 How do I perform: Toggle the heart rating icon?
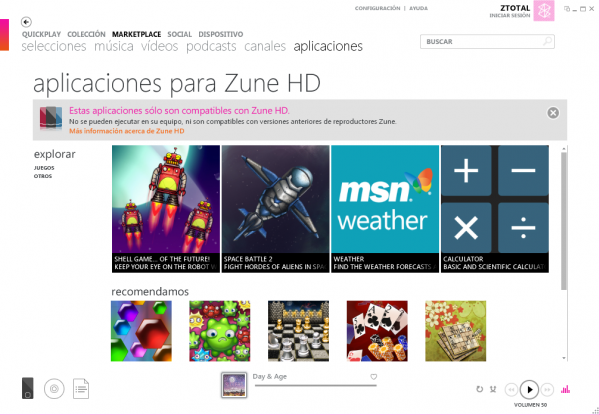[x=374, y=377]
